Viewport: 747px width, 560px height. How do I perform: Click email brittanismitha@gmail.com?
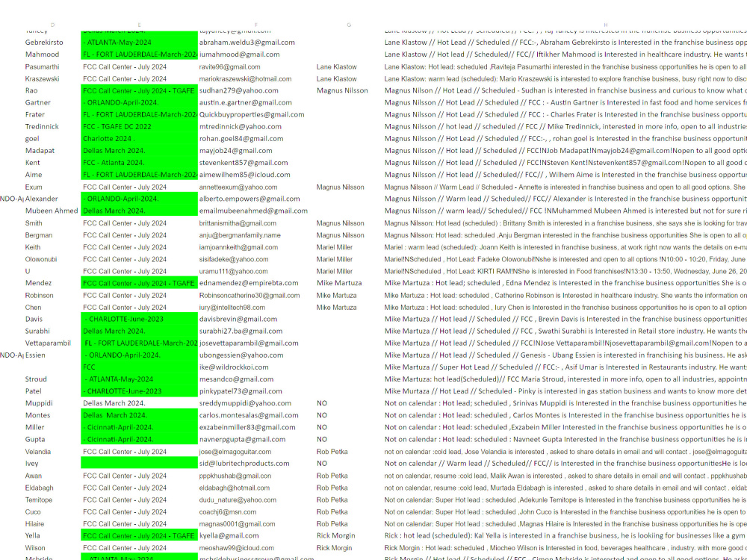click(238, 223)
